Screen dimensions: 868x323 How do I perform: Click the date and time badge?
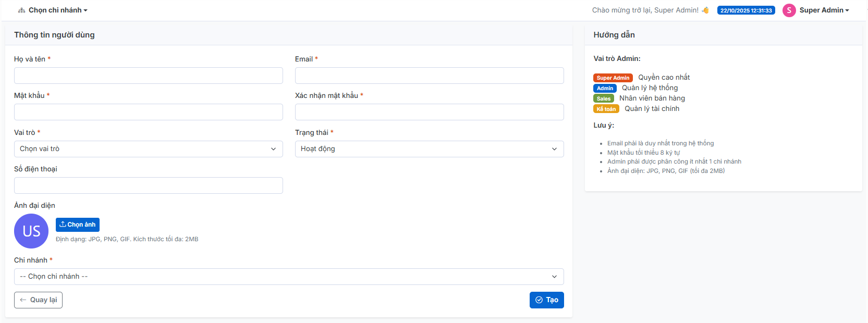(745, 10)
